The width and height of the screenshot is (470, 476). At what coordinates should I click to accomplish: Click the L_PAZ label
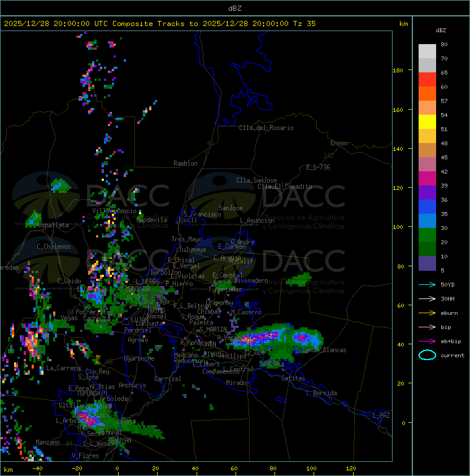pos(381,416)
